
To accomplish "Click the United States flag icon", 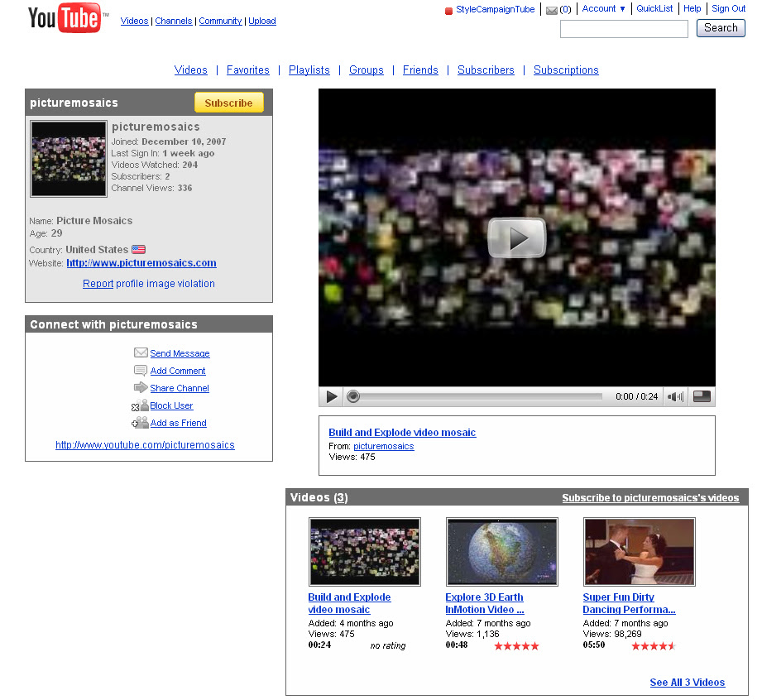I will coord(138,249).
